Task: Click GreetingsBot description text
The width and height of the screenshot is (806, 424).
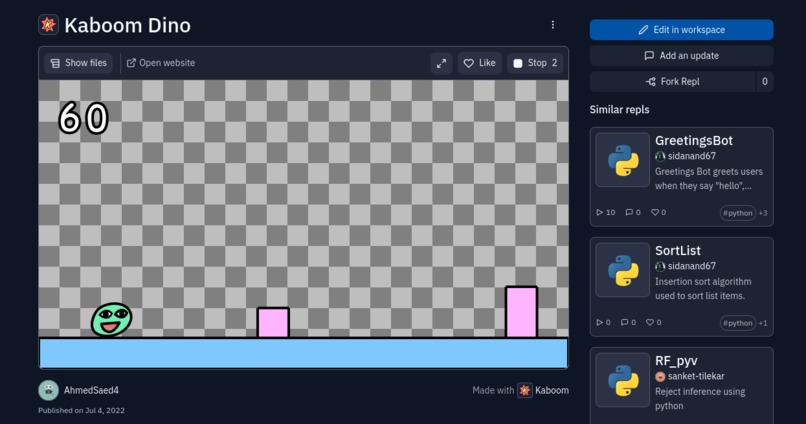Action: pos(708,178)
